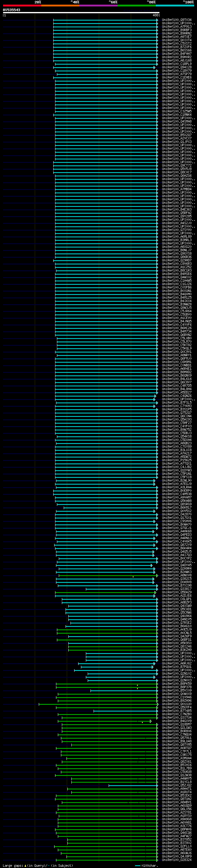Click the UniRef100_A5DD27 label
This screenshot has height=868, width=197.
coord(177,393)
